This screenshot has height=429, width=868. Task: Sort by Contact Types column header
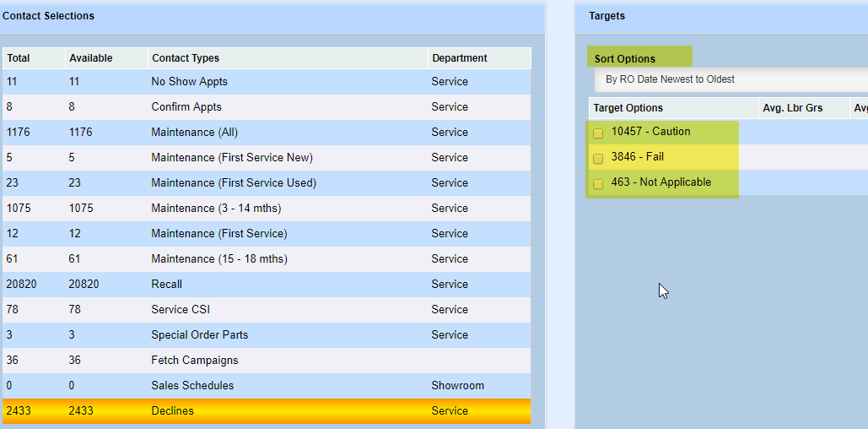pyautogui.click(x=185, y=58)
